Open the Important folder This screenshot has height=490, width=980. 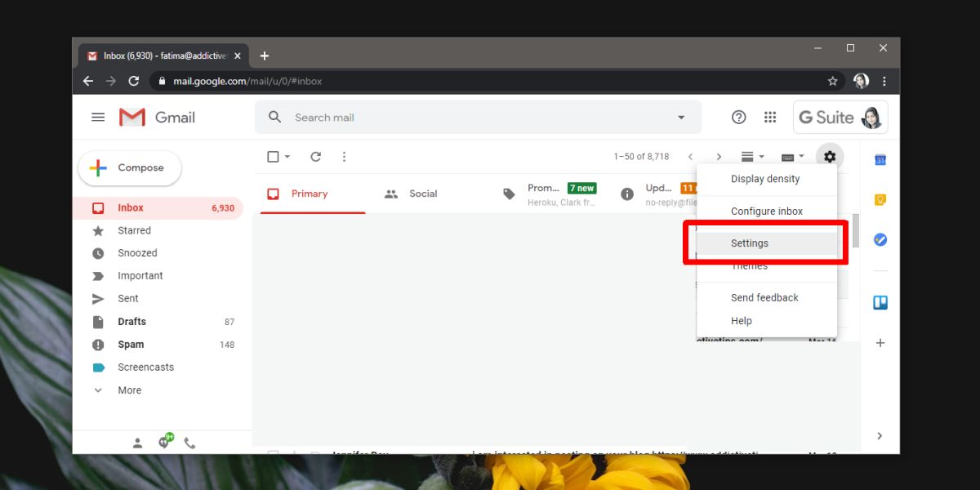pos(158,276)
